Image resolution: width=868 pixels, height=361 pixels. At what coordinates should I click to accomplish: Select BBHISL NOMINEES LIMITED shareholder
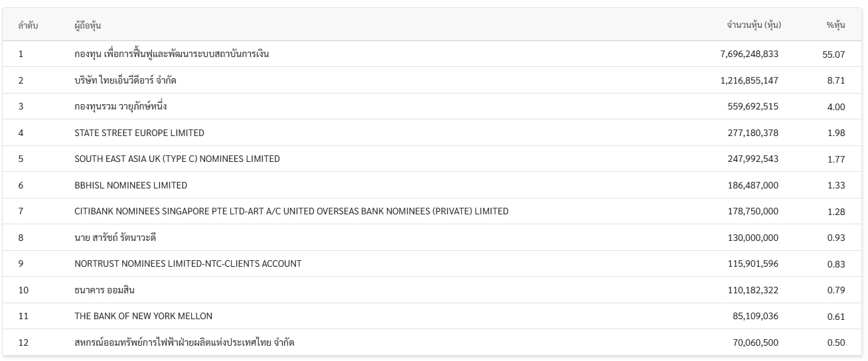tap(131, 185)
